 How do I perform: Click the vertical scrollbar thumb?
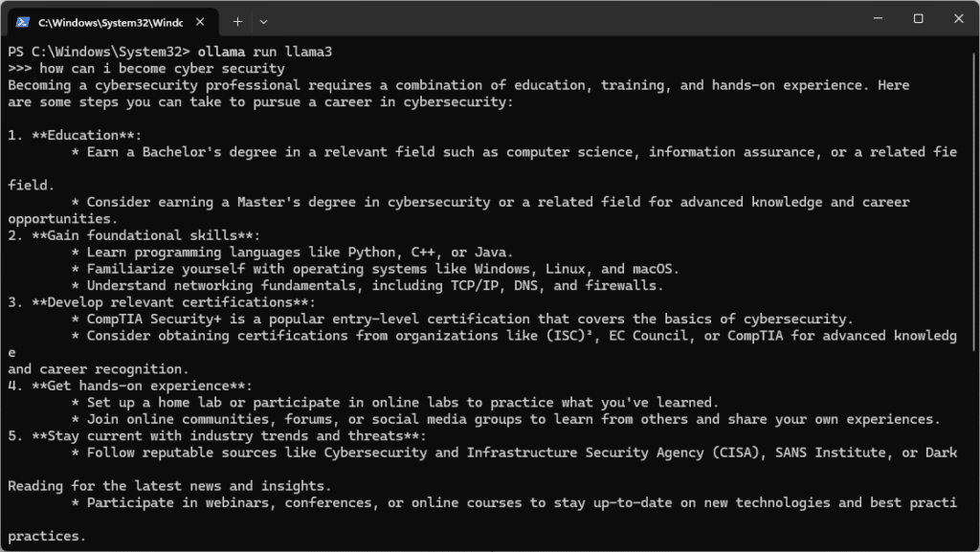[973, 200]
